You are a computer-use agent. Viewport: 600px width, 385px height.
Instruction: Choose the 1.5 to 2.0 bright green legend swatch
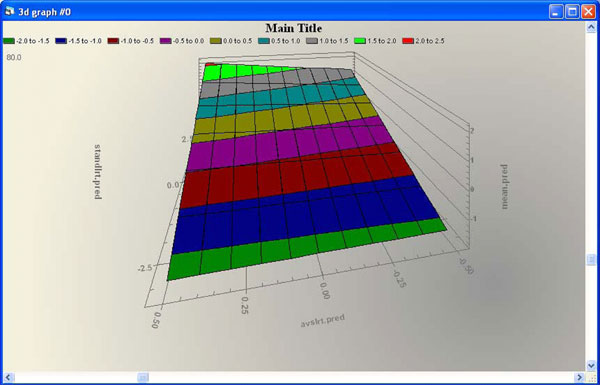(360, 41)
